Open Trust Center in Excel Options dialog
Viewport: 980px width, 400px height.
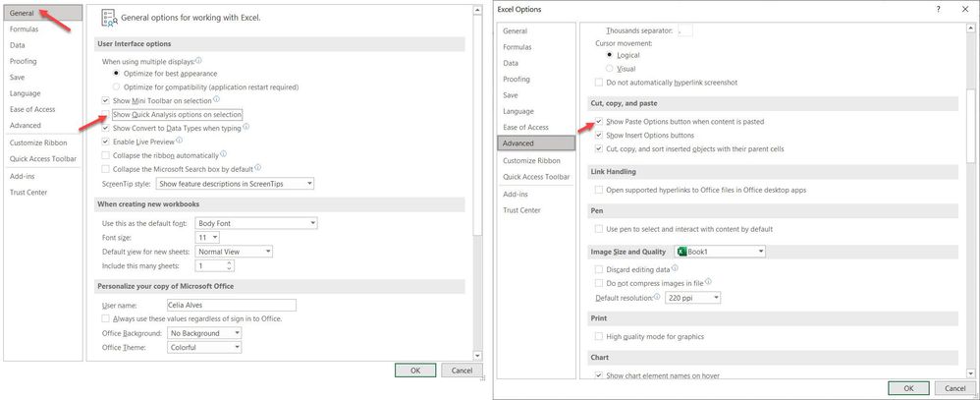pyautogui.click(x=536, y=210)
